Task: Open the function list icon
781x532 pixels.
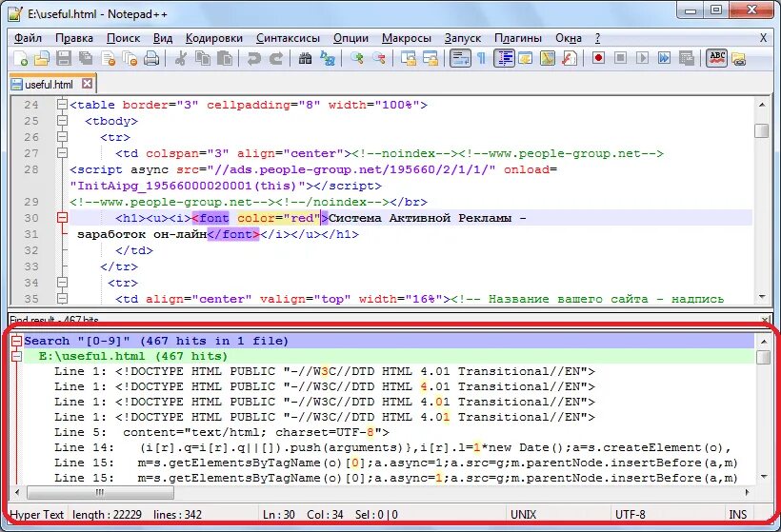Action: pyautogui.click(x=569, y=59)
